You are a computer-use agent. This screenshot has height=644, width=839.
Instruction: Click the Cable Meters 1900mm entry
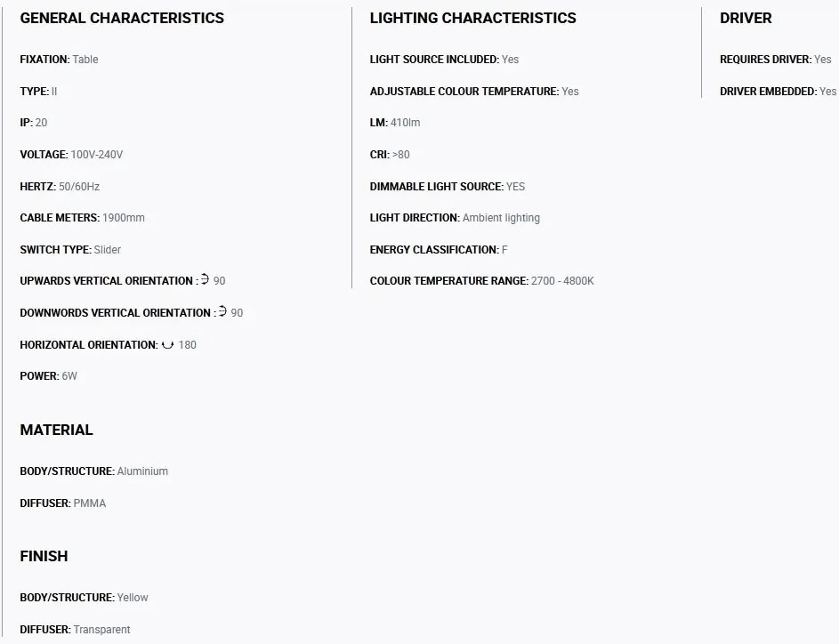(82, 218)
